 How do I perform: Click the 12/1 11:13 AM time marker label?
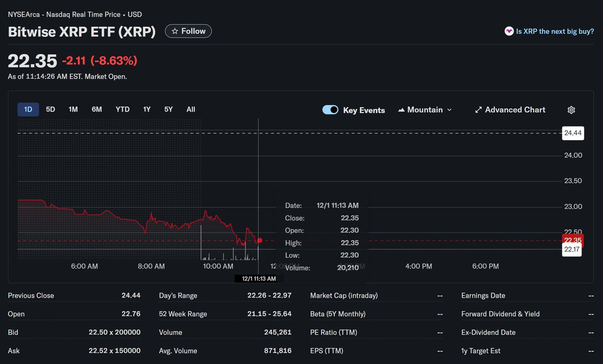coord(258,279)
